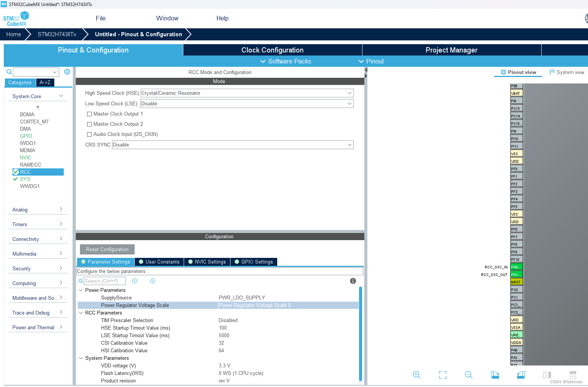This screenshot has height=387, width=588.
Task: Click the VBAT pin on the chip
Action: coord(516,93)
